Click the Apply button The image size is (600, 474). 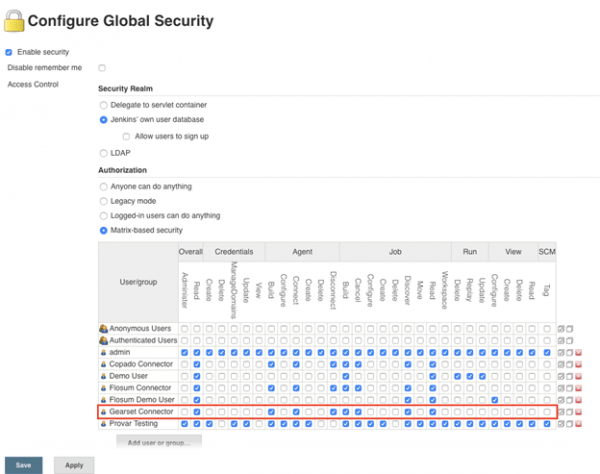pyautogui.click(x=74, y=465)
